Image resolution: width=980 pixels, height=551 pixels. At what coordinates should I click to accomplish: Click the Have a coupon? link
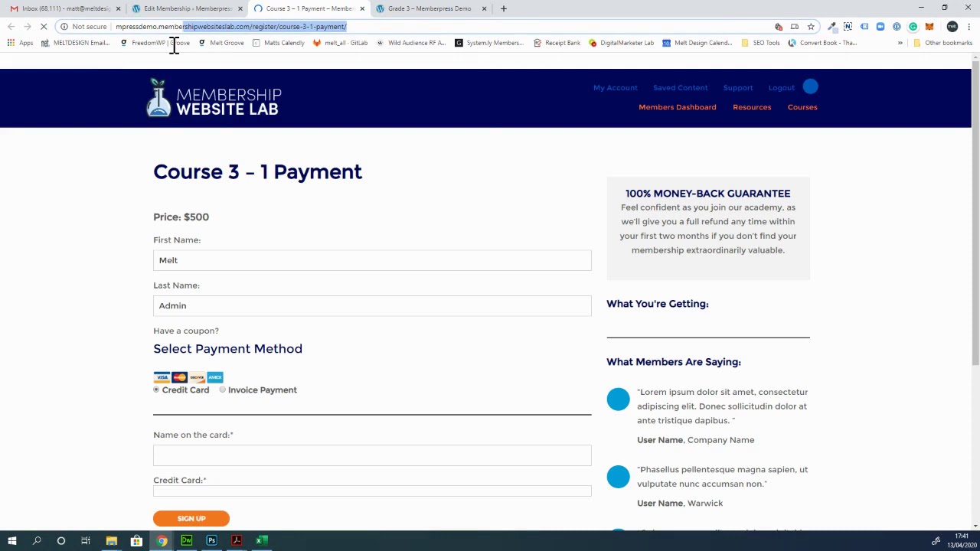(186, 331)
